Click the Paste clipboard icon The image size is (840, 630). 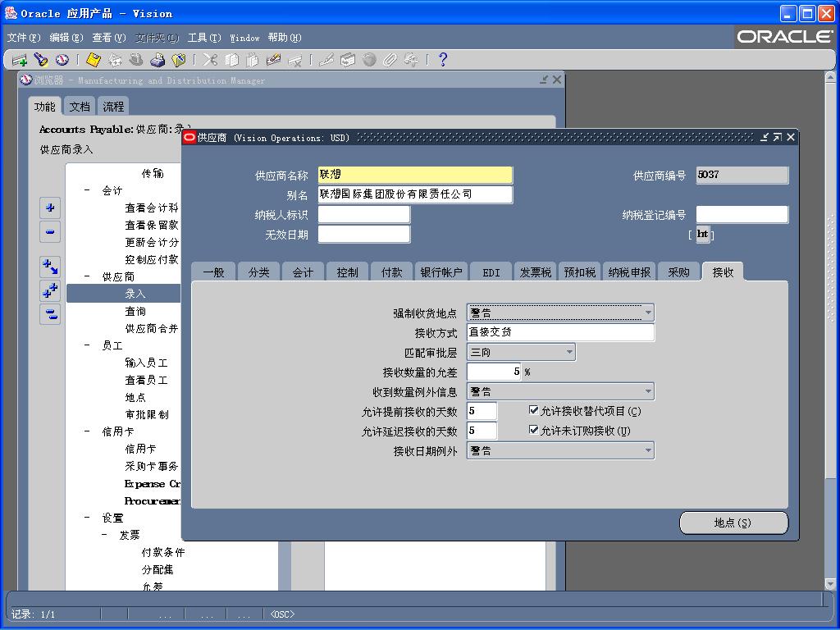253,60
